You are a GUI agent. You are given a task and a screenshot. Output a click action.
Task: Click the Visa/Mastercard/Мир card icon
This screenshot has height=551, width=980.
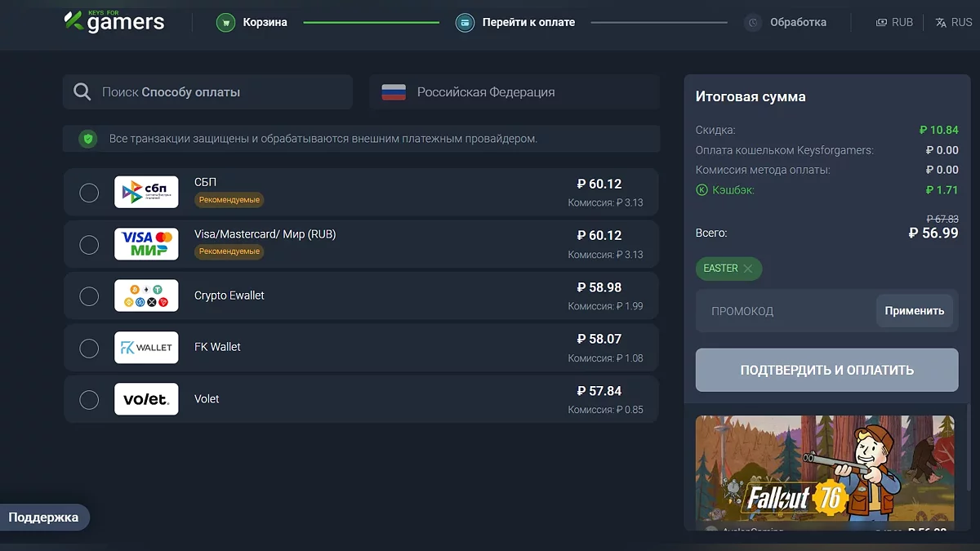pyautogui.click(x=146, y=243)
